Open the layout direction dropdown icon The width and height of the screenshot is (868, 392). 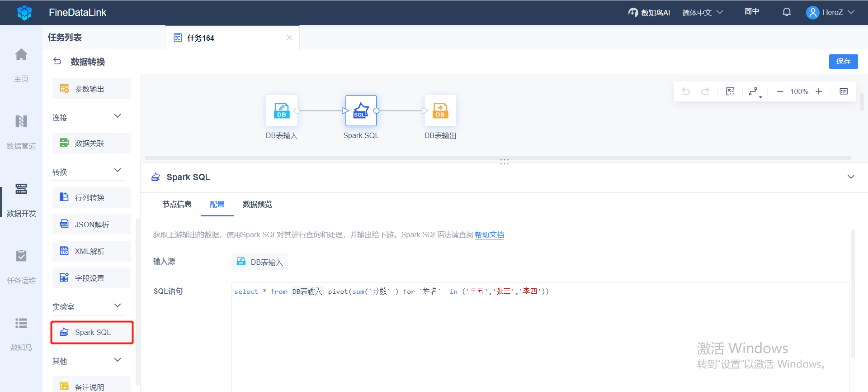point(754,92)
